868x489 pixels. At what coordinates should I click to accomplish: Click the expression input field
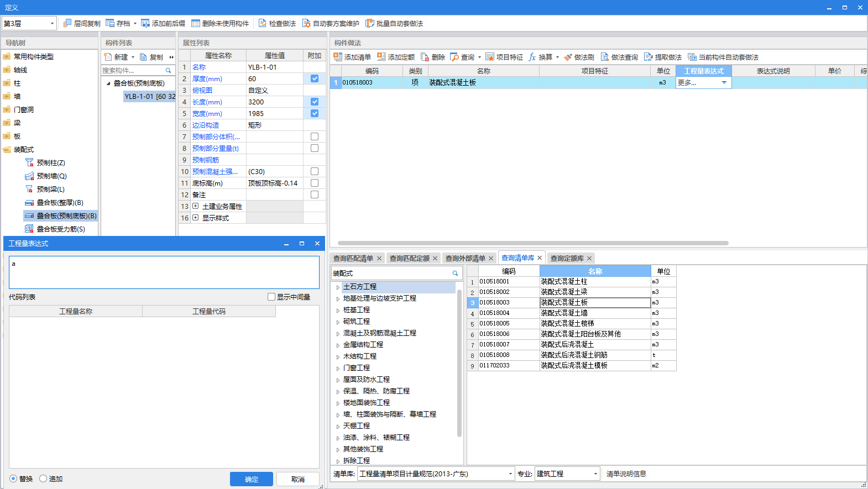point(164,272)
